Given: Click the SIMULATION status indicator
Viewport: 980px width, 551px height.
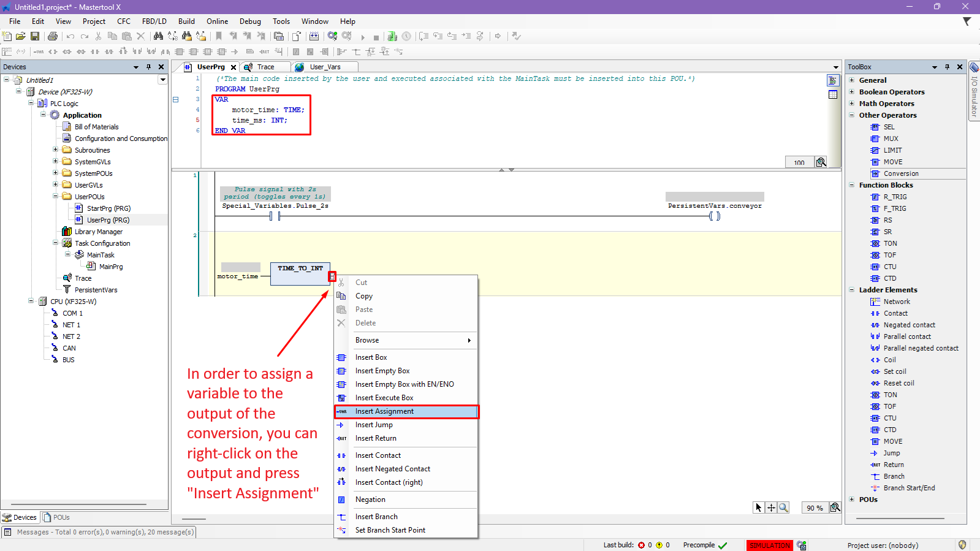Looking at the screenshot, I should (x=769, y=545).
